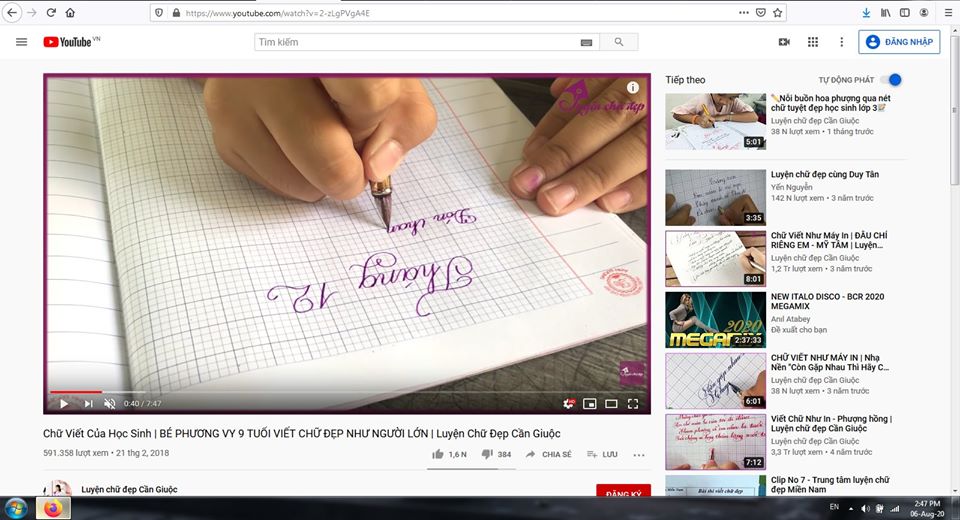Open YouTube hamburger guide menu
The image size is (960, 520).
(x=21, y=42)
